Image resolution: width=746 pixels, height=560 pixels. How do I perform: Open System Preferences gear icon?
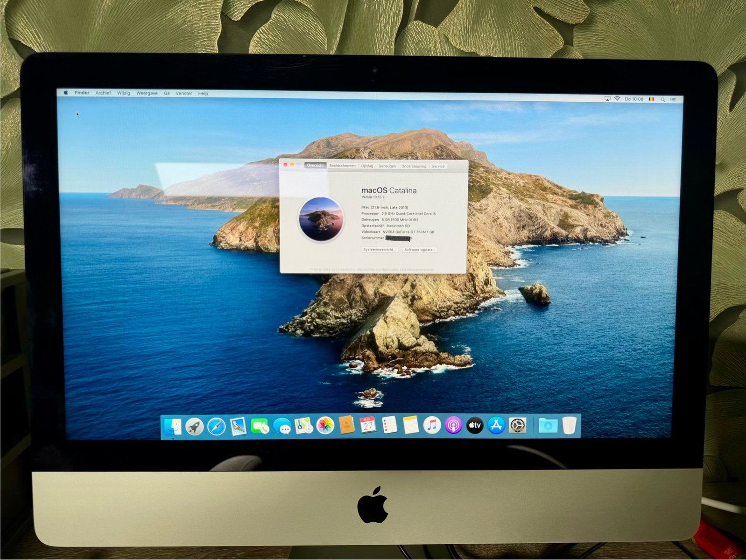pyautogui.click(x=517, y=425)
